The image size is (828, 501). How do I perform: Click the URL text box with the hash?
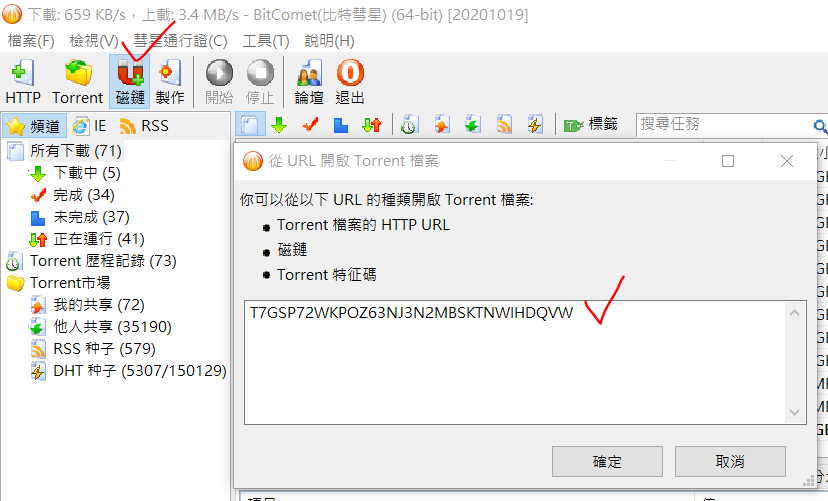tap(525, 362)
